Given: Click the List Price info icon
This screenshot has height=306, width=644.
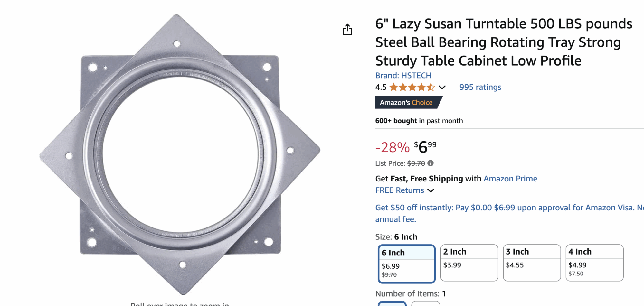Looking at the screenshot, I should [431, 163].
